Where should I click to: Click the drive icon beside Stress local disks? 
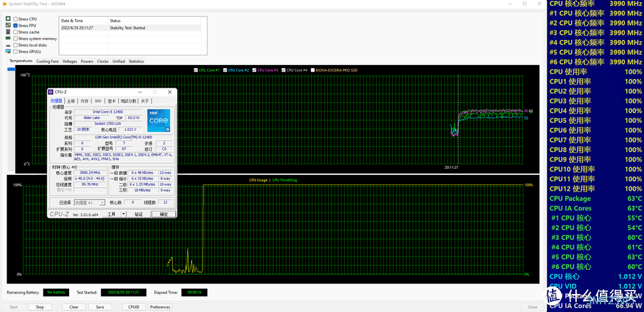[x=8, y=45]
